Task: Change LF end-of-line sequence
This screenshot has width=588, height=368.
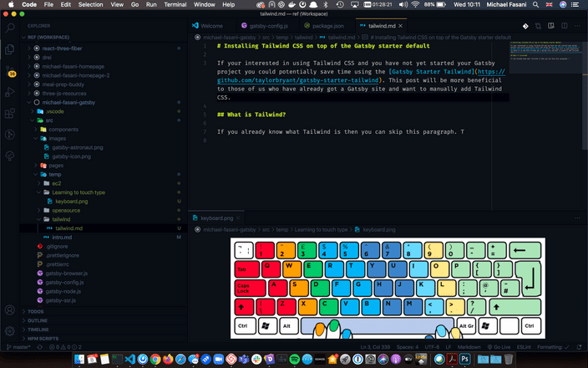Action: tap(449, 347)
